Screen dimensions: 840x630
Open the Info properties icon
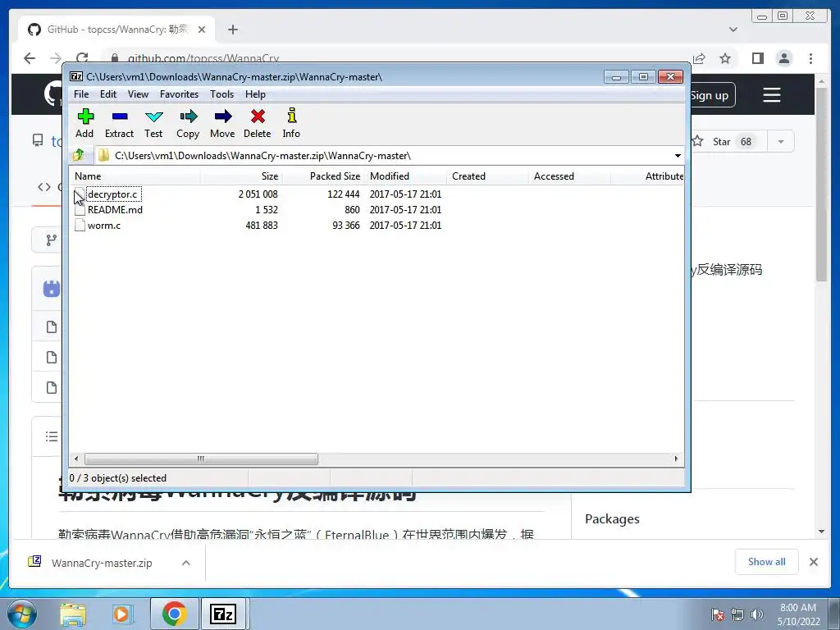point(292,116)
